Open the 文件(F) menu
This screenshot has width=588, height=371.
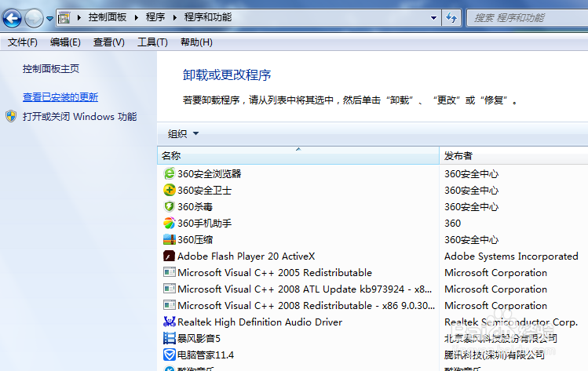pos(23,42)
